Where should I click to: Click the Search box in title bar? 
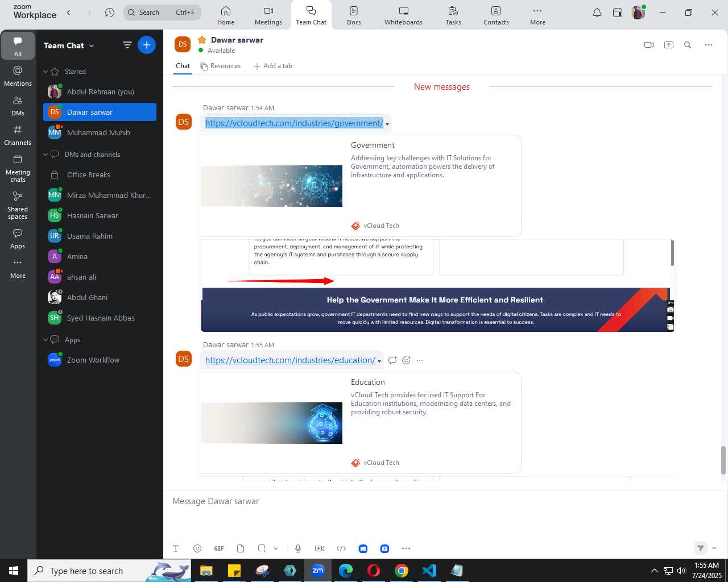(x=163, y=13)
